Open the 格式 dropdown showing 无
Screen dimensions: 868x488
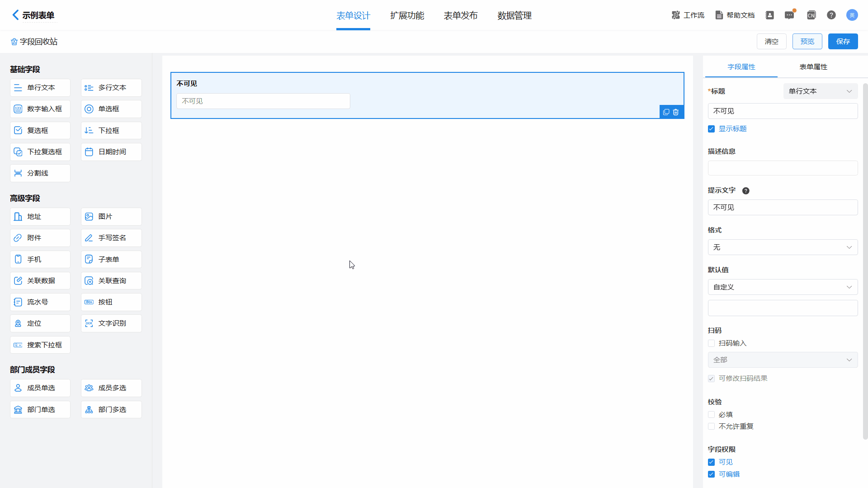coord(783,247)
